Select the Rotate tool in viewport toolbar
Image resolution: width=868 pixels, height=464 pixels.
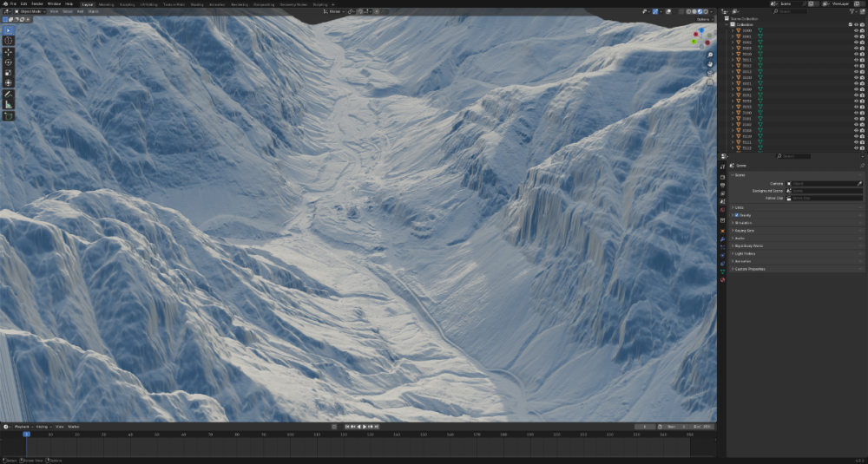coord(9,62)
